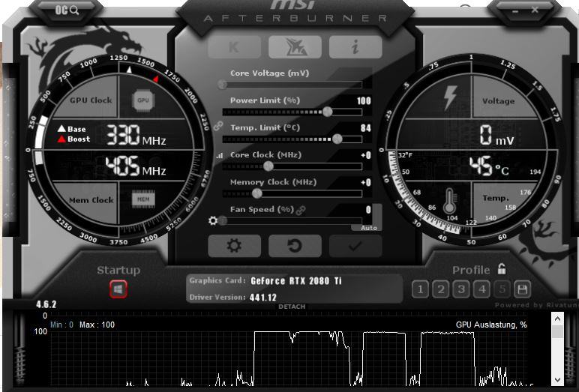Click the 330 MHz GPU clock readout
Image resolution: width=579 pixels, height=392 pixels.
point(136,135)
